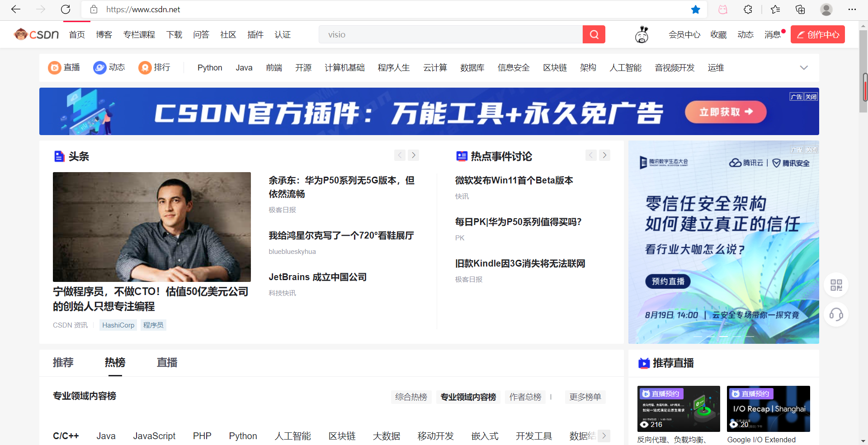Select the 直播 live broadcast icon

pos(54,67)
